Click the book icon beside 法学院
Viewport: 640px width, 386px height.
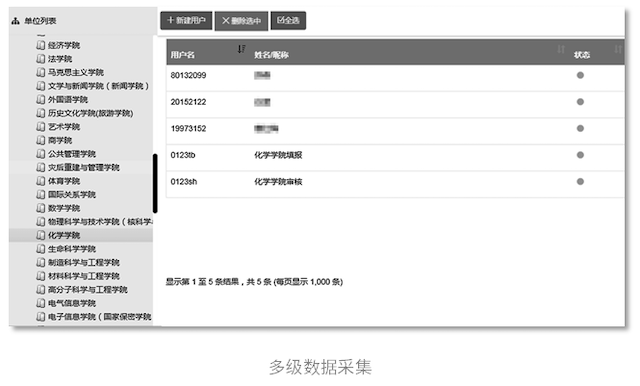tap(40, 59)
